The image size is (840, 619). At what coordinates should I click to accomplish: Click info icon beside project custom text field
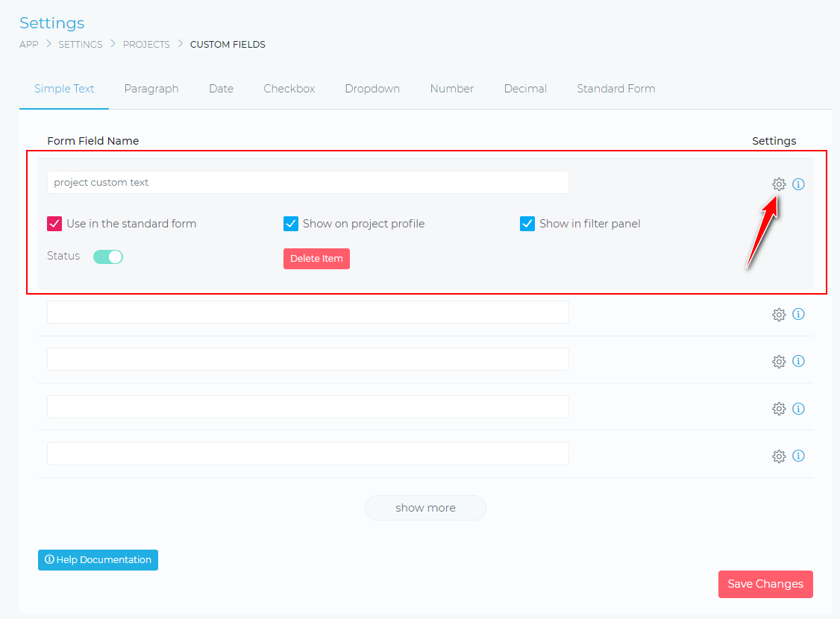[x=799, y=184]
